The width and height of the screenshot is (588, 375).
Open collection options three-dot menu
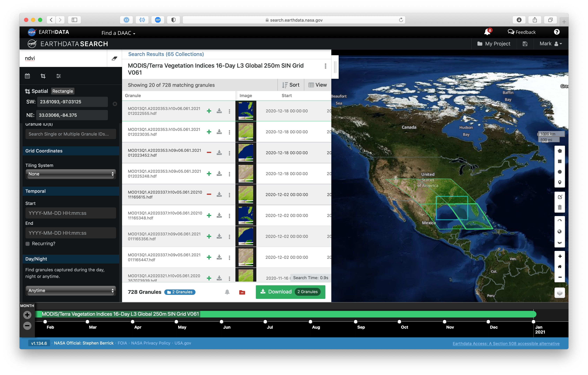click(x=326, y=66)
